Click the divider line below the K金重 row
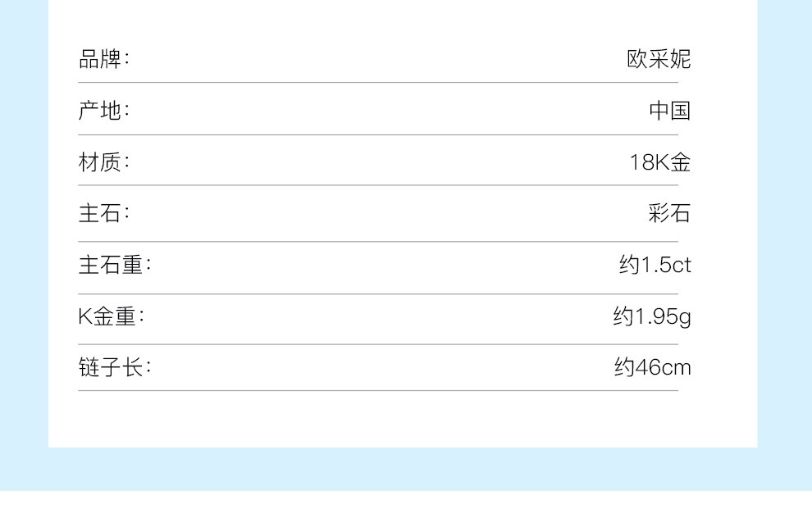Screen dimensions: 812x523 [378, 344]
